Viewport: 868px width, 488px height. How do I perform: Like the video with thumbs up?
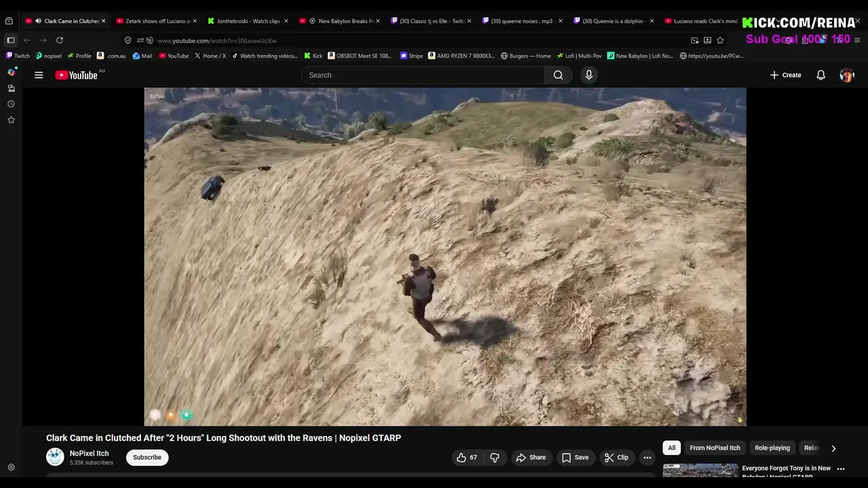pyautogui.click(x=467, y=457)
